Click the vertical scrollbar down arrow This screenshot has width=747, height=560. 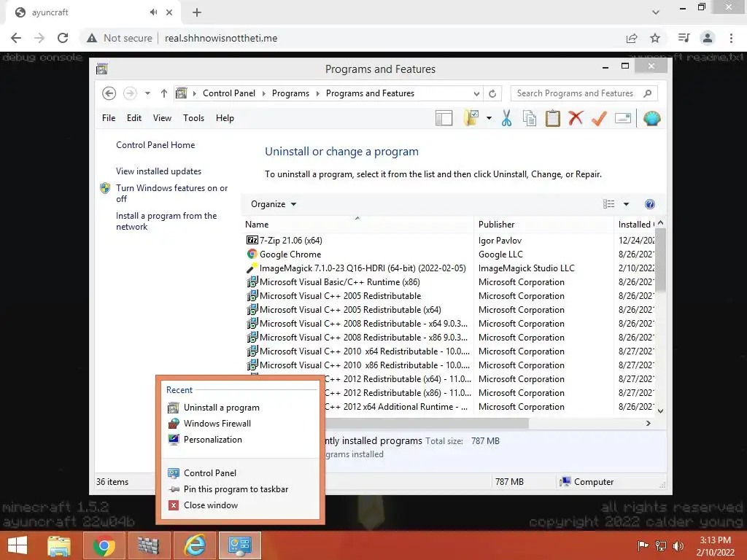pyautogui.click(x=660, y=411)
